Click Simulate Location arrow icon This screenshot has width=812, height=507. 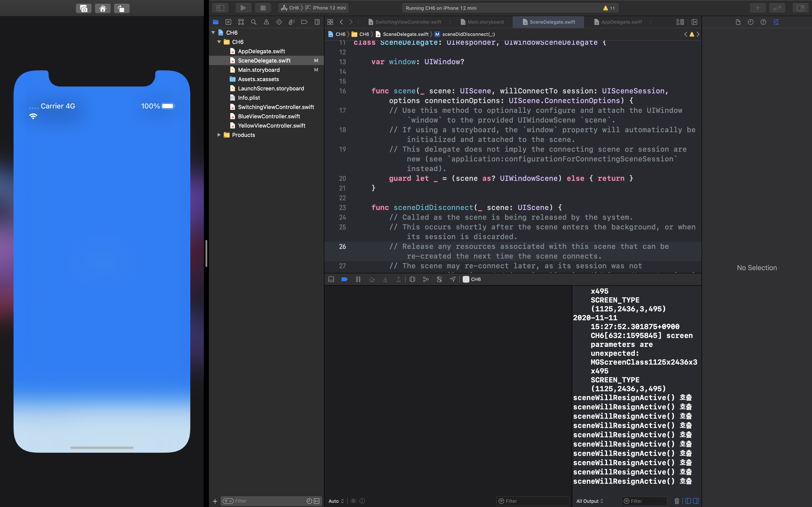453,279
